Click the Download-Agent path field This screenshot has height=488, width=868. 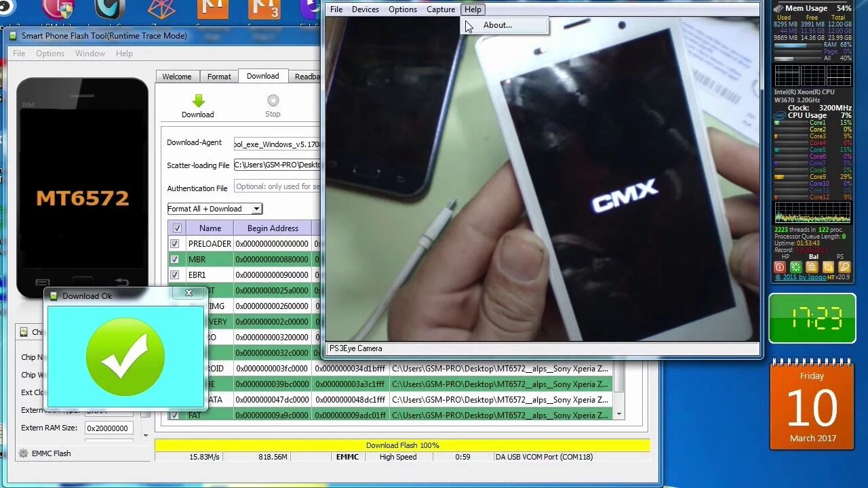277,144
